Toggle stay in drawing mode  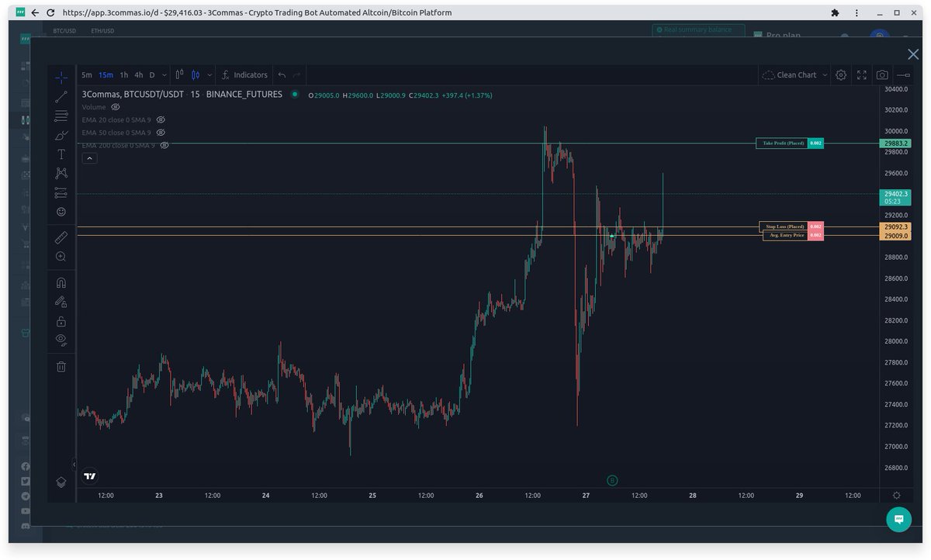[x=61, y=302]
